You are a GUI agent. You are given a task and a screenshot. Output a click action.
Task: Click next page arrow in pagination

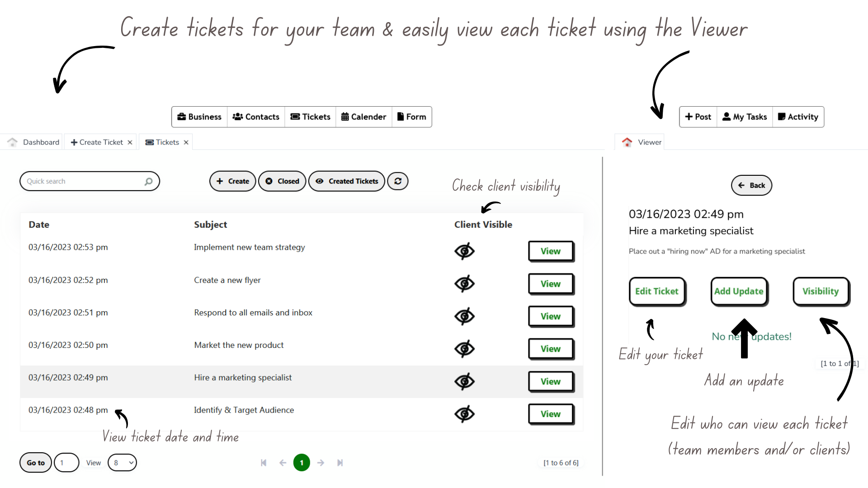[321, 463]
